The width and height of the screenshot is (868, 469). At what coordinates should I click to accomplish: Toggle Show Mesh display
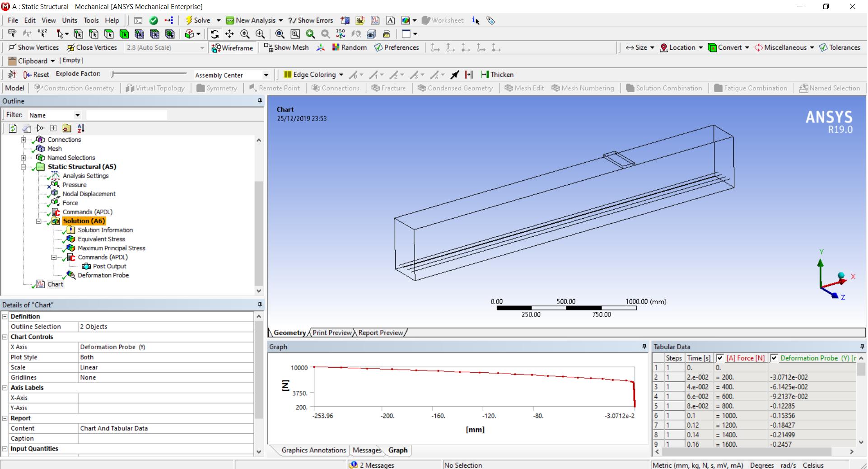click(x=286, y=47)
